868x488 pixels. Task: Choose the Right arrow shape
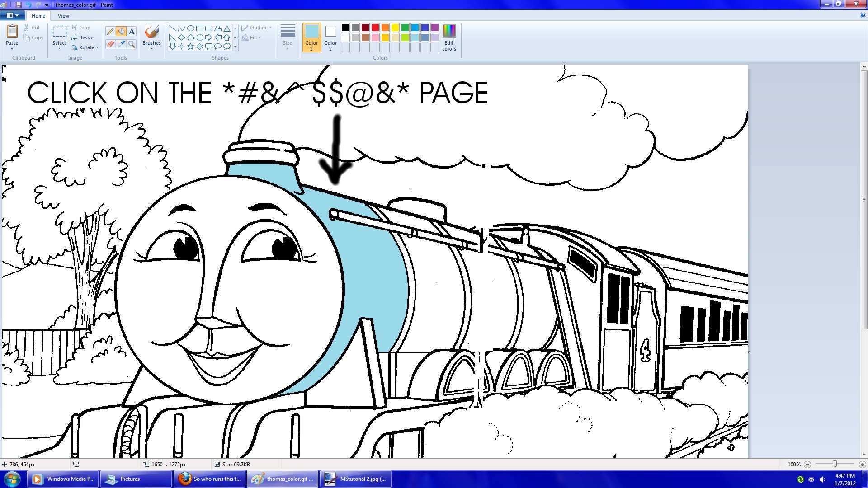tap(208, 37)
